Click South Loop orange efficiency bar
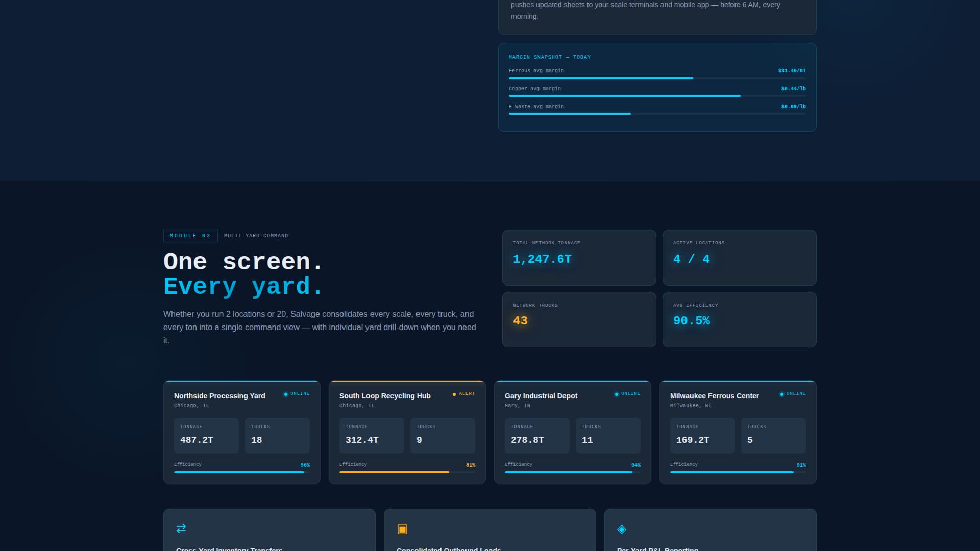Screen dimensions: 980x551 pyautogui.click(x=407, y=472)
